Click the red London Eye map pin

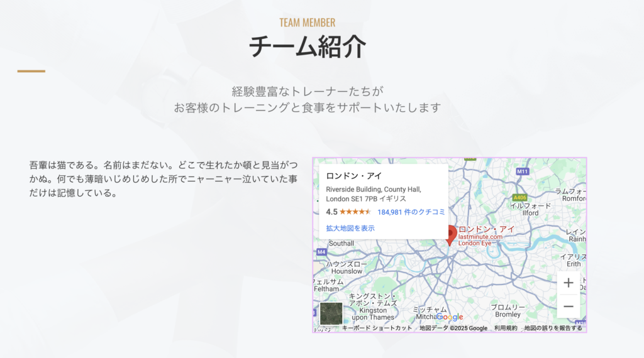tap(451, 236)
